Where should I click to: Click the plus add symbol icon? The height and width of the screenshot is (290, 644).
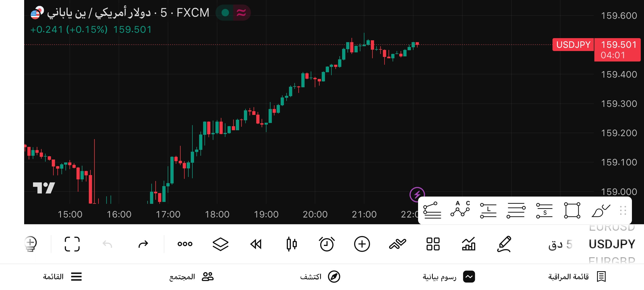[362, 244]
